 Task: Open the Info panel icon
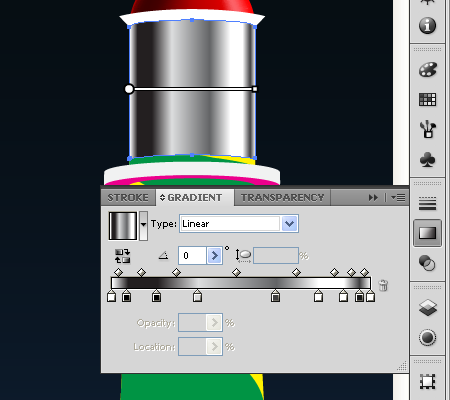tap(427, 26)
